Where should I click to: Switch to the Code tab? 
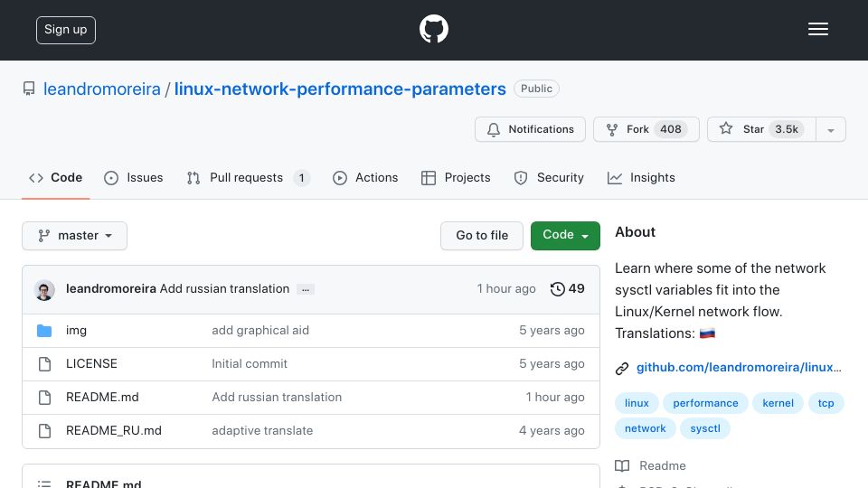pos(55,178)
